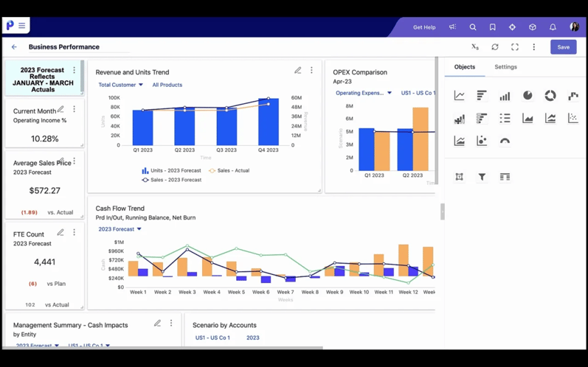Viewport: 588px width, 367px height.
Task: Select the donut chart object
Action: [x=550, y=96]
